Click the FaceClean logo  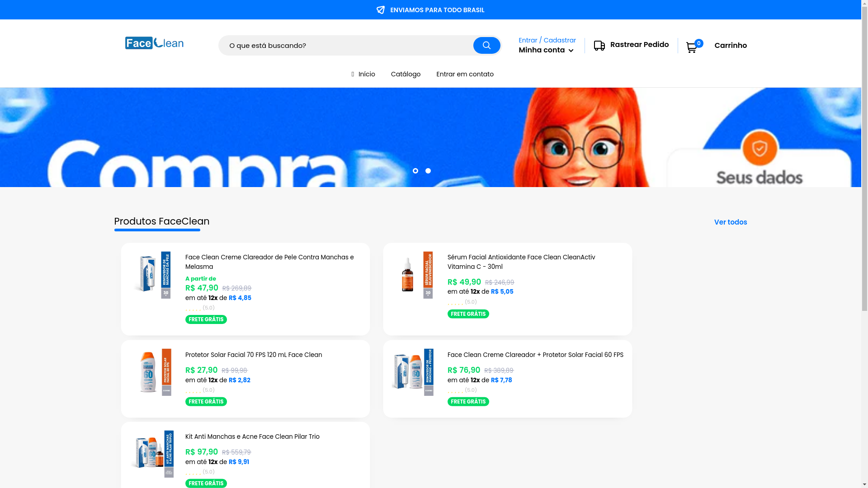click(154, 43)
